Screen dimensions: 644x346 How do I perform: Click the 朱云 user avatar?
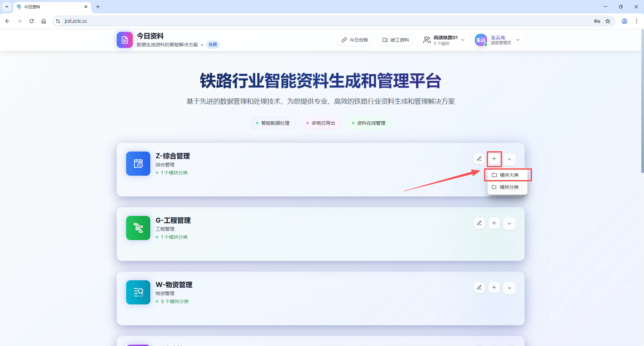481,40
